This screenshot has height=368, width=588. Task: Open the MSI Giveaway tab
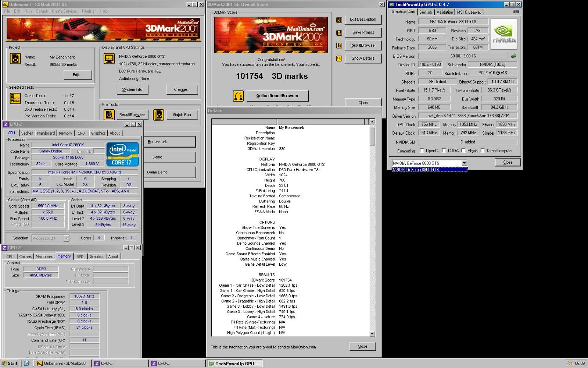(x=469, y=12)
